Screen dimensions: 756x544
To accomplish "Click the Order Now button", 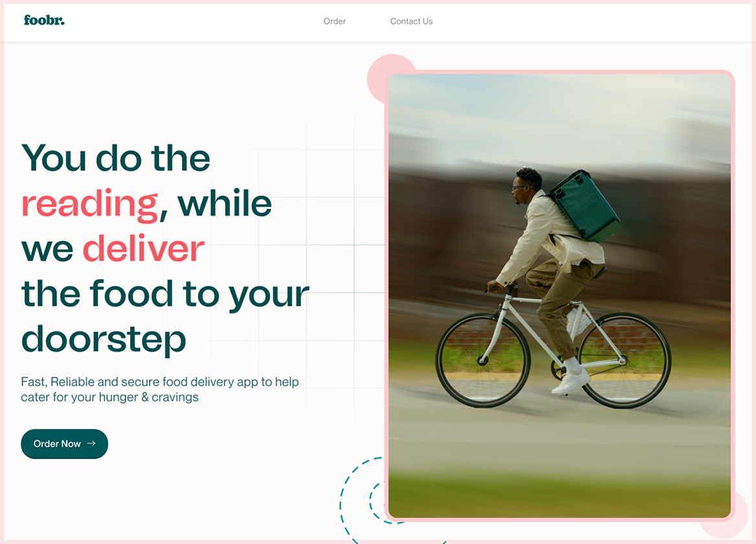I will coord(64,444).
